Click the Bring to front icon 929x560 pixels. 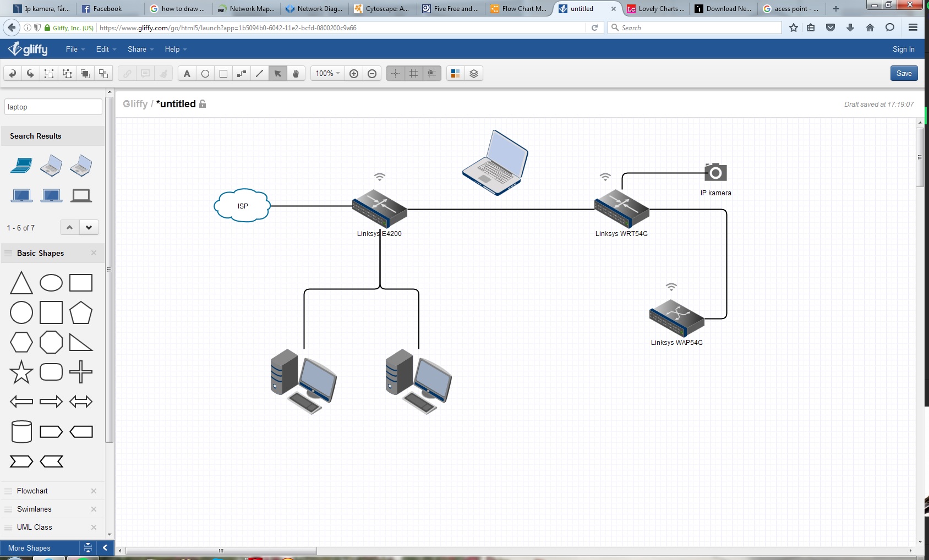(x=85, y=73)
